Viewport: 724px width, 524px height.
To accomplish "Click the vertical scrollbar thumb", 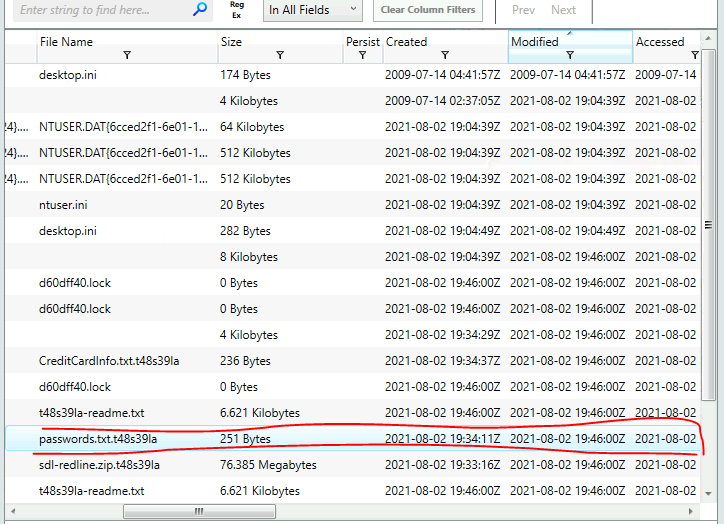I will 708,225.
